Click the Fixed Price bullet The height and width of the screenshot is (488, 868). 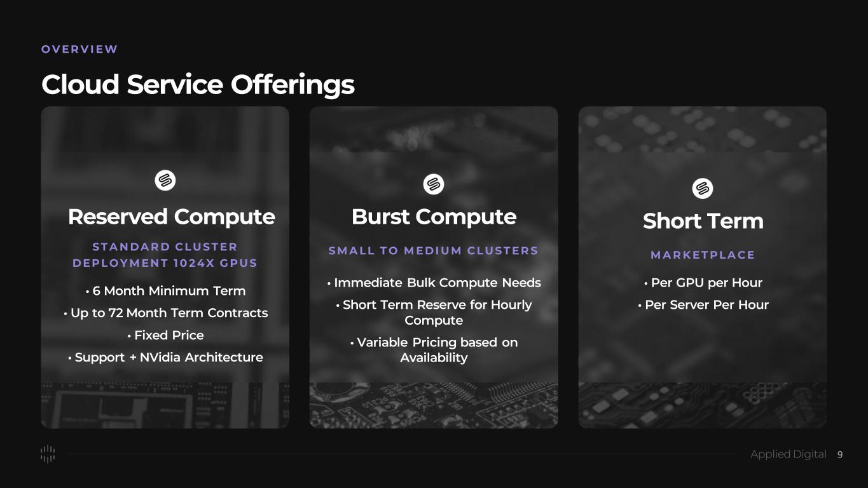click(165, 335)
